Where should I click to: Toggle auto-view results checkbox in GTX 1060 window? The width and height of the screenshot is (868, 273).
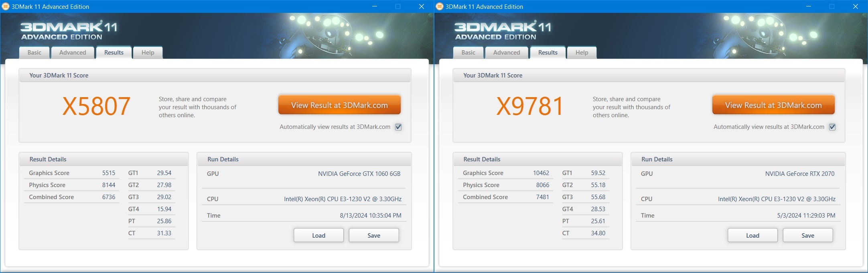click(398, 127)
